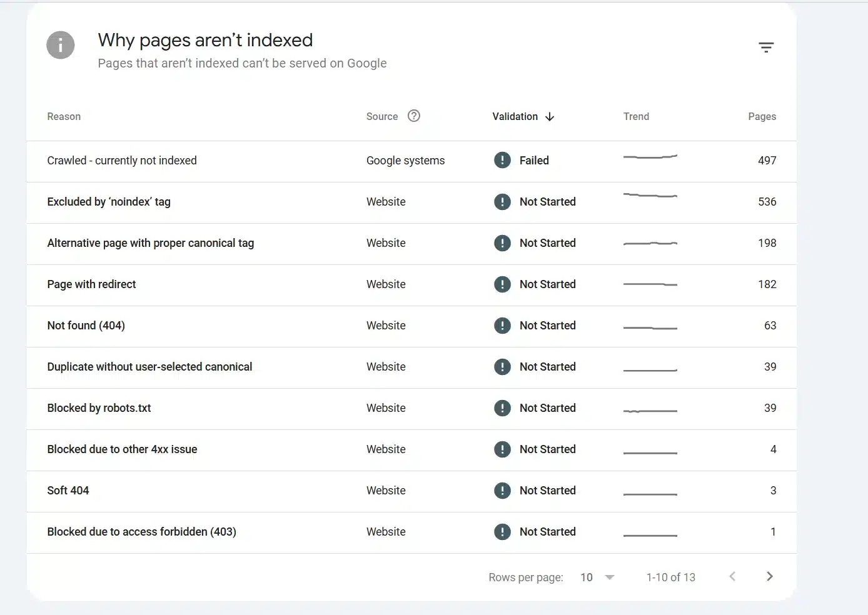This screenshot has height=615, width=868.
Task: Open the Source column help question mark
Action: point(413,116)
